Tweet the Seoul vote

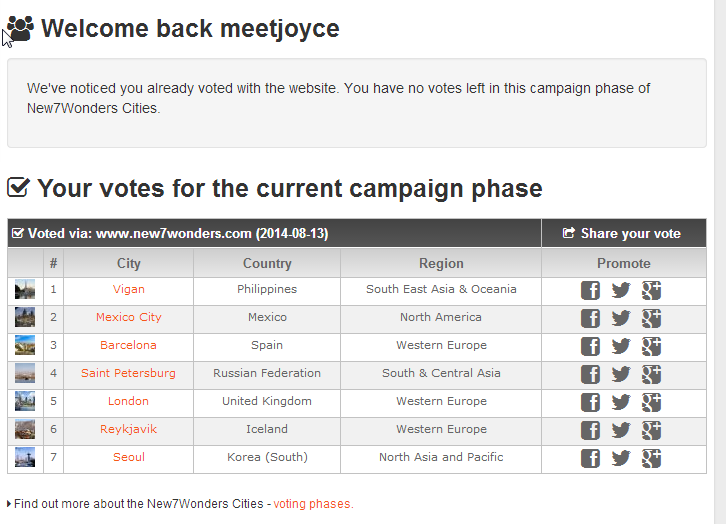point(621,458)
